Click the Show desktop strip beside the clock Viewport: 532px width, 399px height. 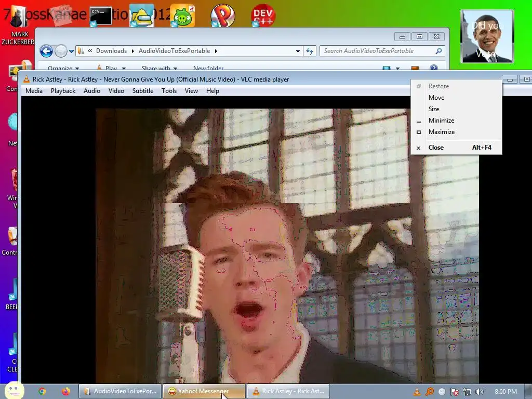point(528,392)
